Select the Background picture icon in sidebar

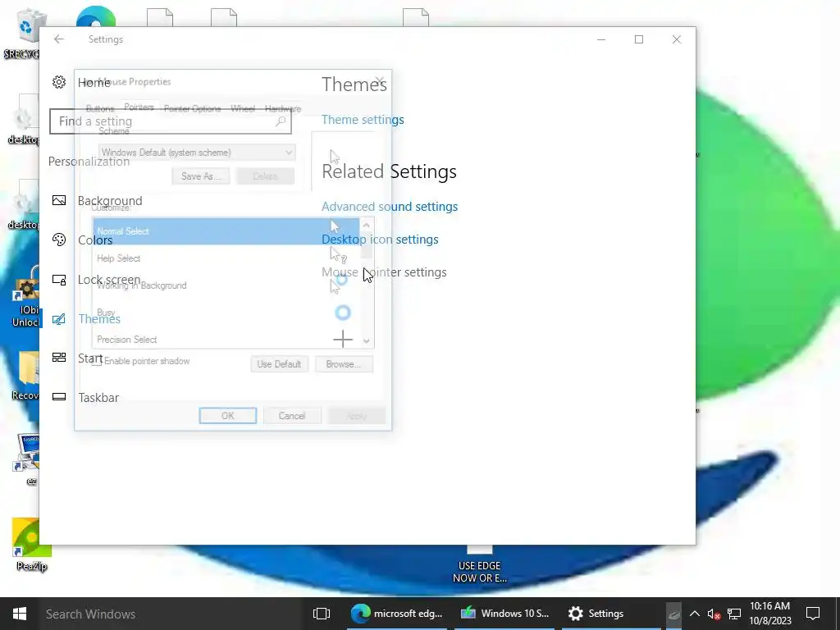pos(59,200)
